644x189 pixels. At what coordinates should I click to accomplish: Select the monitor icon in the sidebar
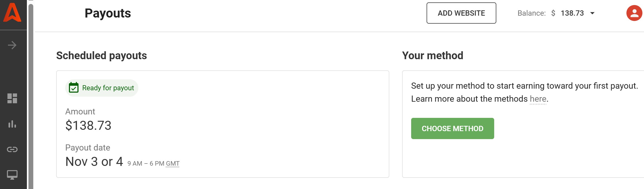(12, 175)
